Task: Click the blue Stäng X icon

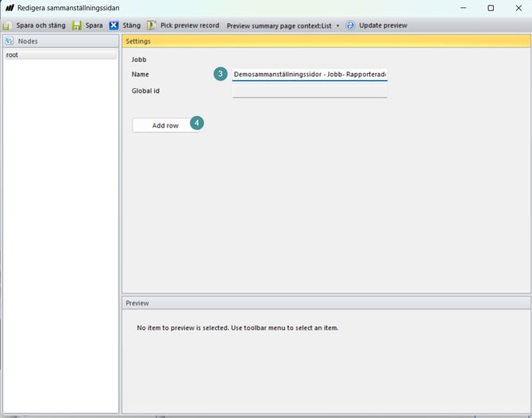Action: [x=114, y=25]
